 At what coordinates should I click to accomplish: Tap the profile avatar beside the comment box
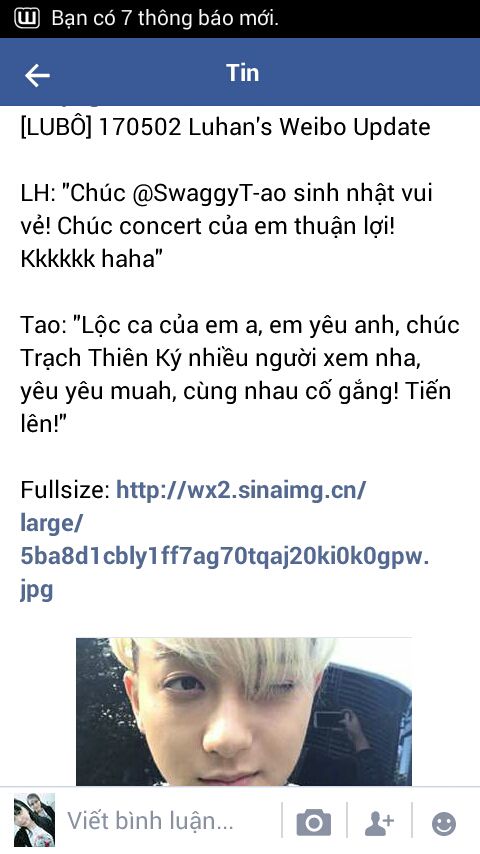(x=34, y=819)
